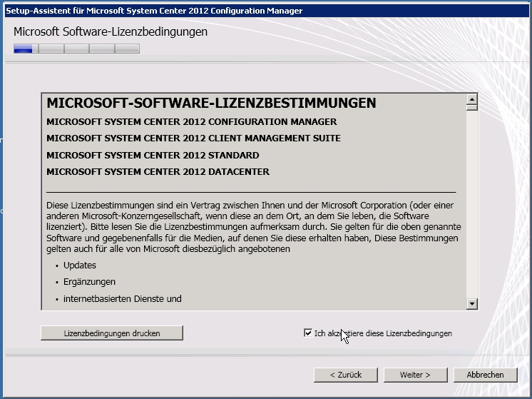Click the empty scrollbar track below the thumb

point(471,214)
